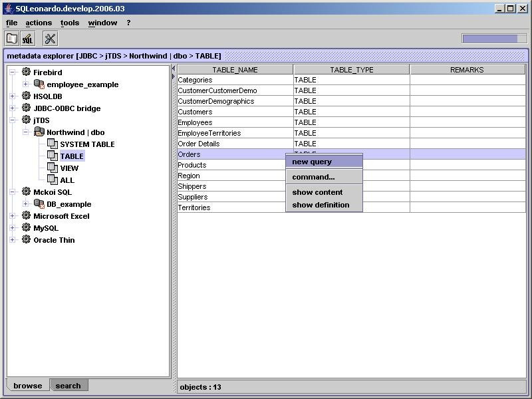Screen dimensions: 532x399
Task: Switch to the search tab
Action: (68, 386)
